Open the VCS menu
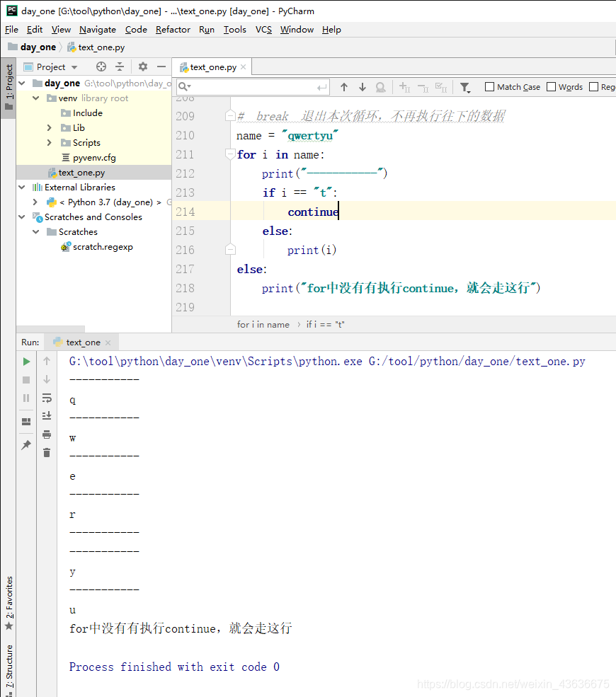This screenshot has width=616, height=697. (263, 29)
